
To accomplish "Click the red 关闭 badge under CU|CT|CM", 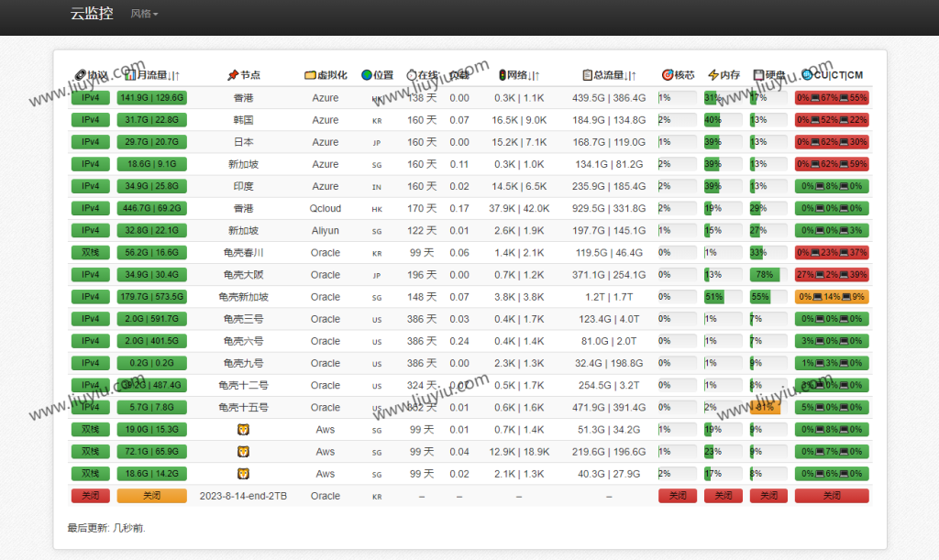I will 832,496.
